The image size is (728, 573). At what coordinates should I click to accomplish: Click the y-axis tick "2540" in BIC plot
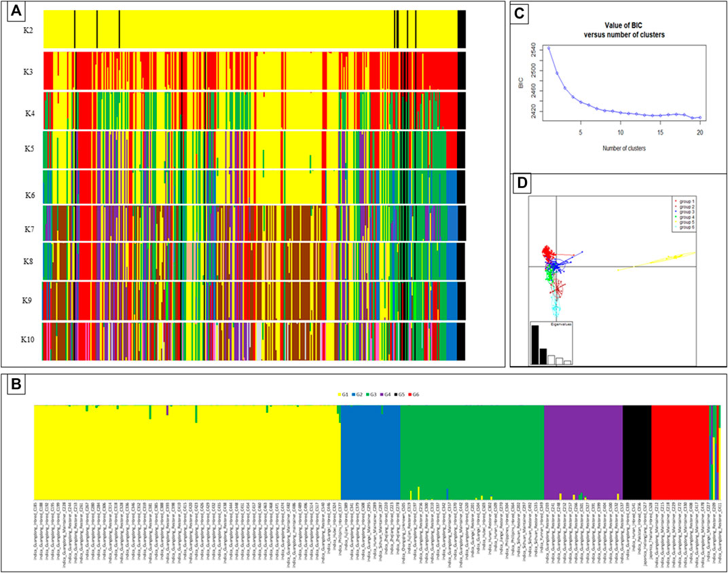(x=534, y=50)
